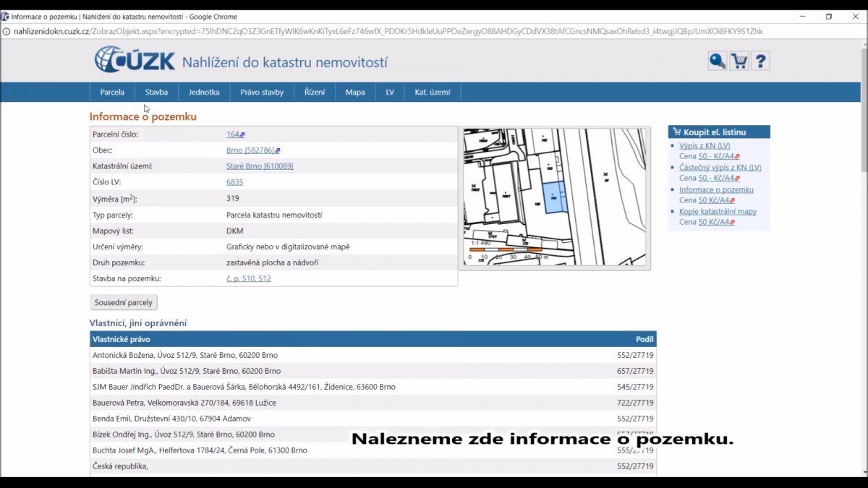Minimize the Chrome window
The width and height of the screenshot is (868, 488).
pos(804,16)
